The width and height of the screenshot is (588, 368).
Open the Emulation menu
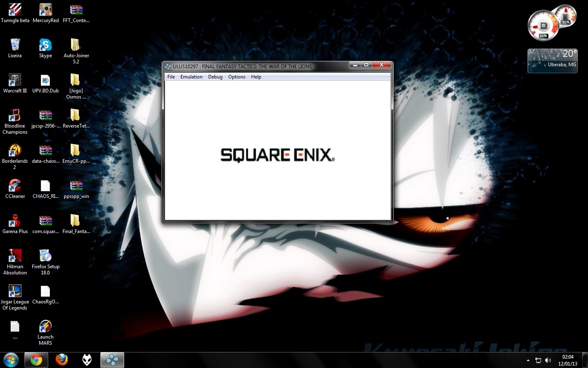(x=191, y=77)
